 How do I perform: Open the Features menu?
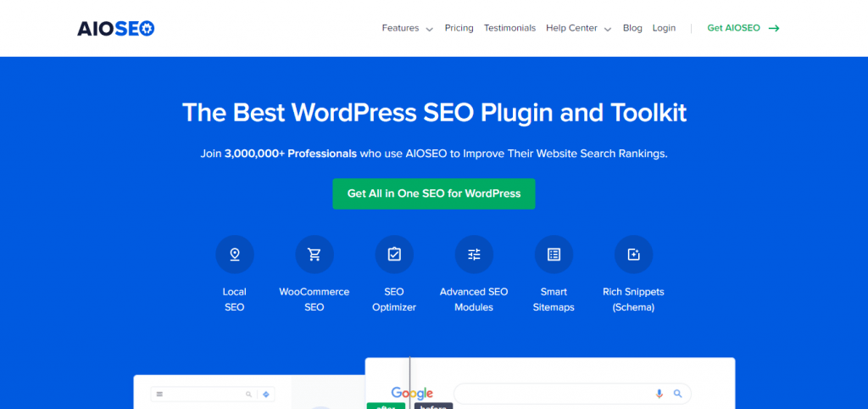pos(400,28)
